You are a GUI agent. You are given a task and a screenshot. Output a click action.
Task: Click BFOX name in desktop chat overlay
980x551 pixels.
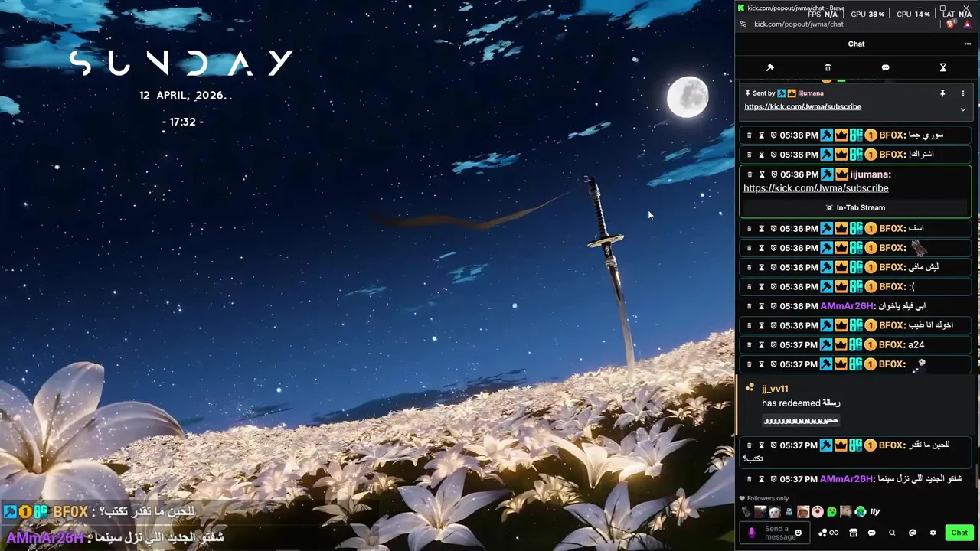coord(70,512)
